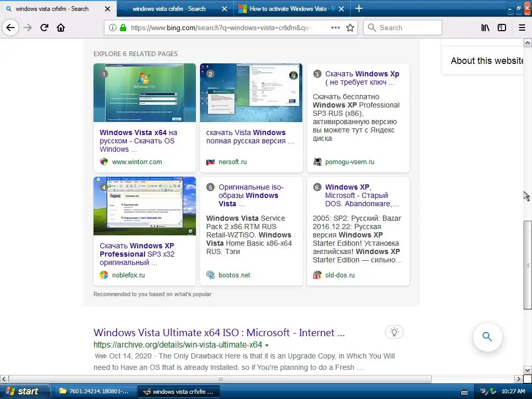Click the noblefox.ru colorful favicon
532x399 pixels.
[104, 275]
